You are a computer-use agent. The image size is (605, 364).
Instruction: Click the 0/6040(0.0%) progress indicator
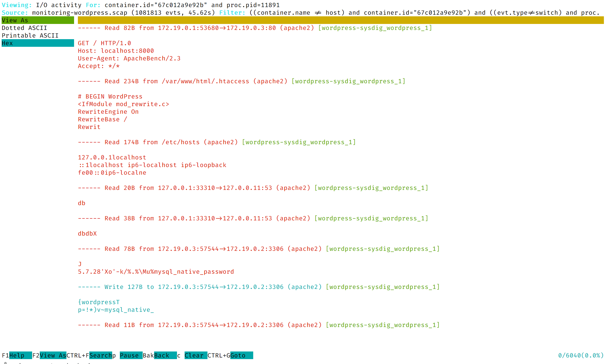581,355
